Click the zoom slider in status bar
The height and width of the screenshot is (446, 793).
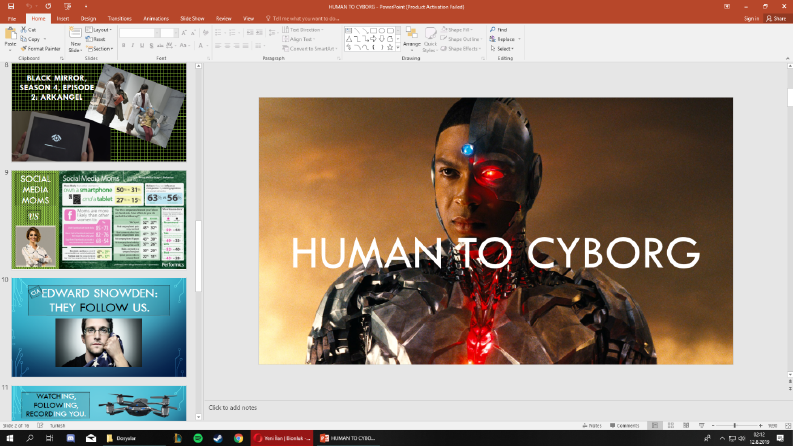point(736,426)
